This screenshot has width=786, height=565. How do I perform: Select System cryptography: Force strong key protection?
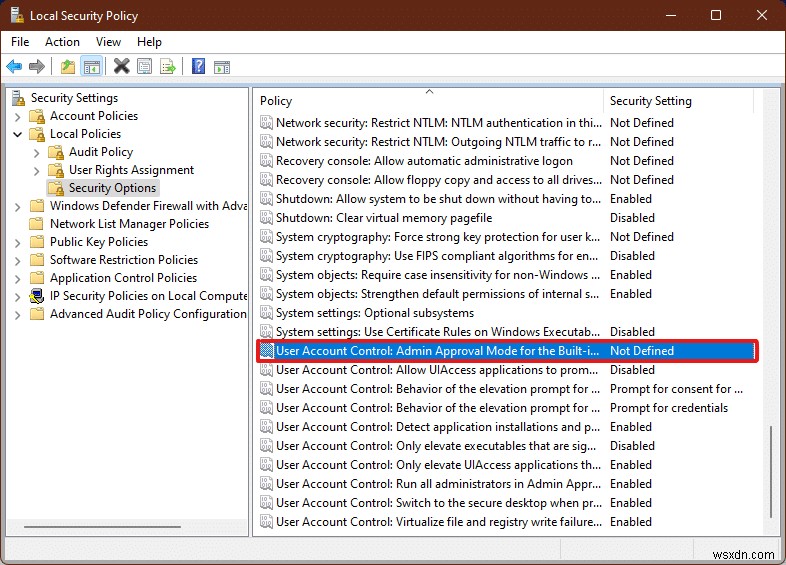coord(507,237)
